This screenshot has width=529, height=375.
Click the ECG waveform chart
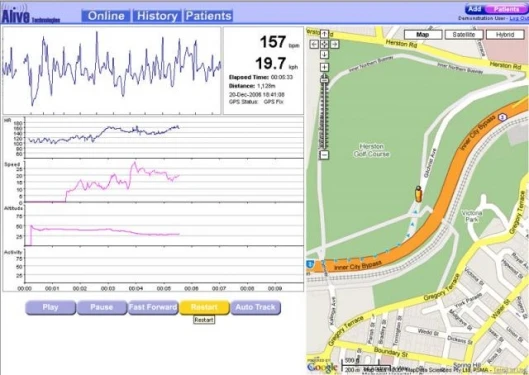tap(112, 70)
